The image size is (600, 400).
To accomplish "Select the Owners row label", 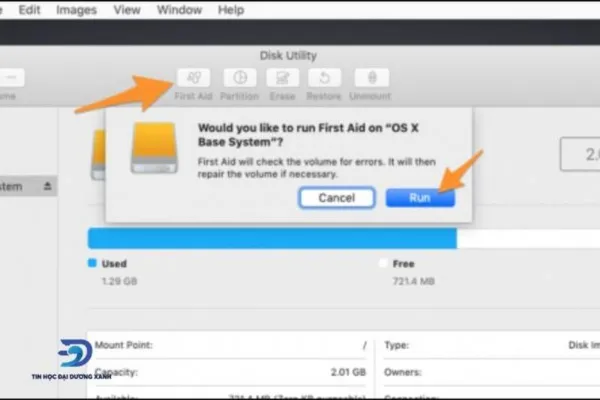I will click(x=403, y=372).
